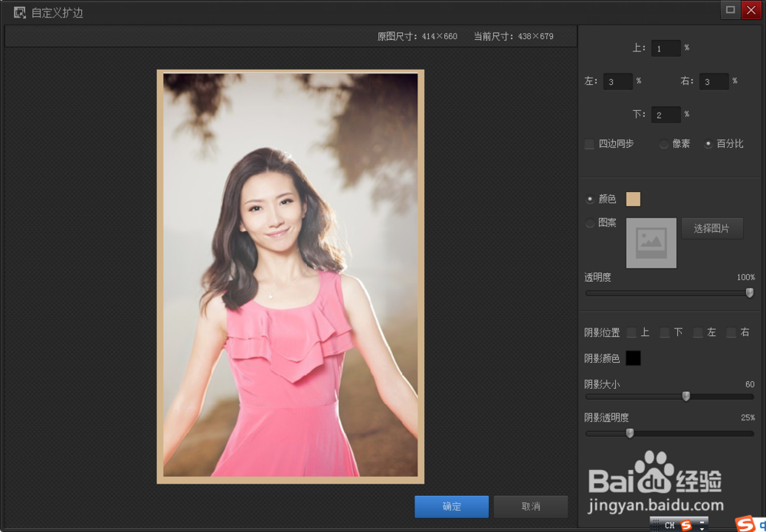
Task: Click the CH language indicator
Action: click(669, 525)
